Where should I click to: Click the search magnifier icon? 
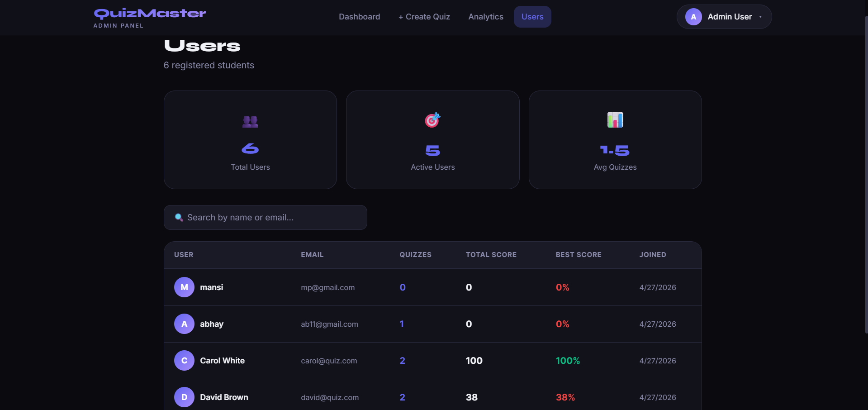coord(179,218)
